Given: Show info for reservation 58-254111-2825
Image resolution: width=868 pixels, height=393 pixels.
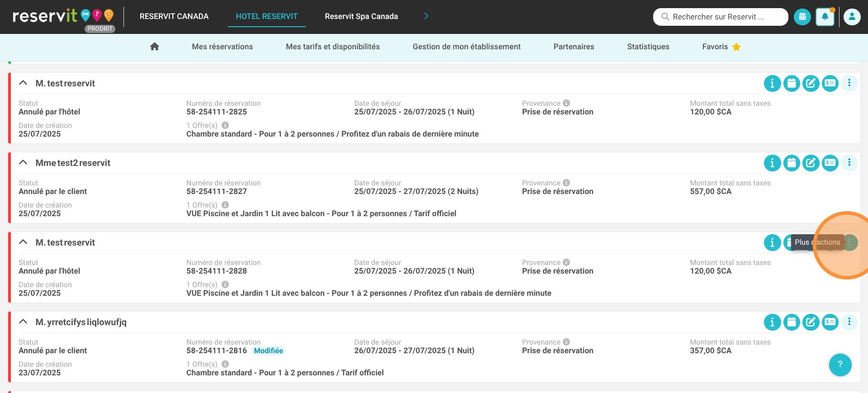Looking at the screenshot, I should point(773,83).
